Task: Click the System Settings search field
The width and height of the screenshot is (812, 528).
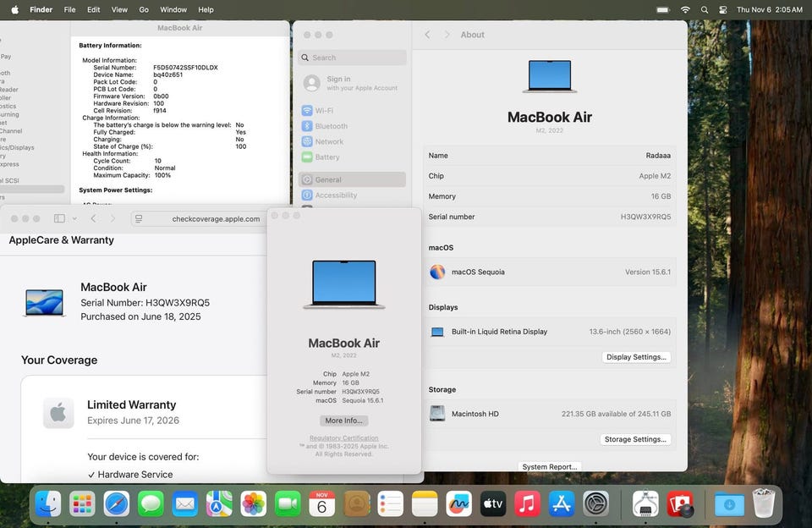Action: pos(354,58)
